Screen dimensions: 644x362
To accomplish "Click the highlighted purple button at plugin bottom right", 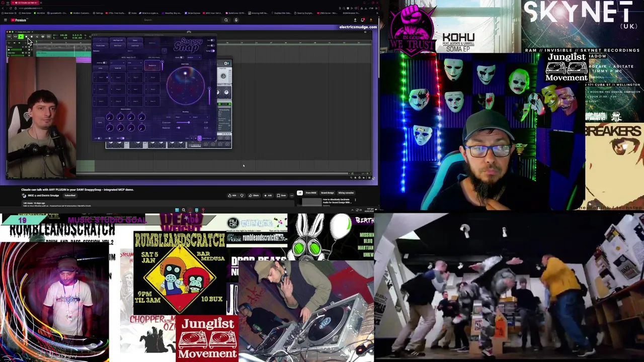I will tap(199, 138).
